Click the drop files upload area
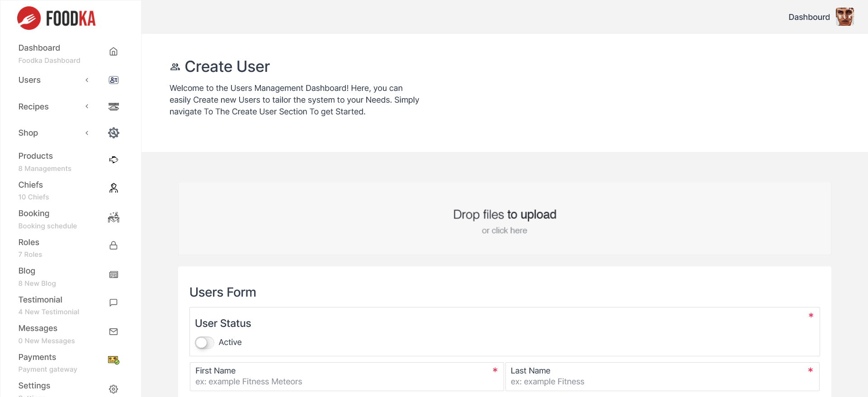868x397 pixels. 505,219
